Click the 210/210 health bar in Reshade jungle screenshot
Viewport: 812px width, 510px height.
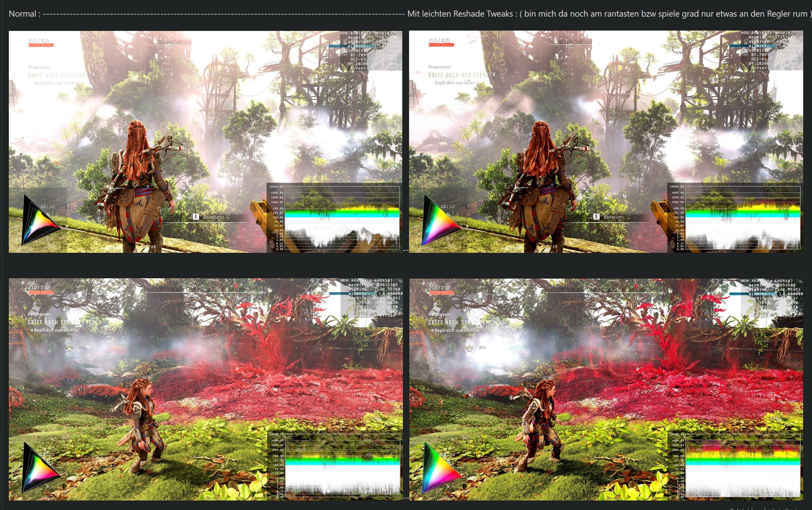[441, 42]
